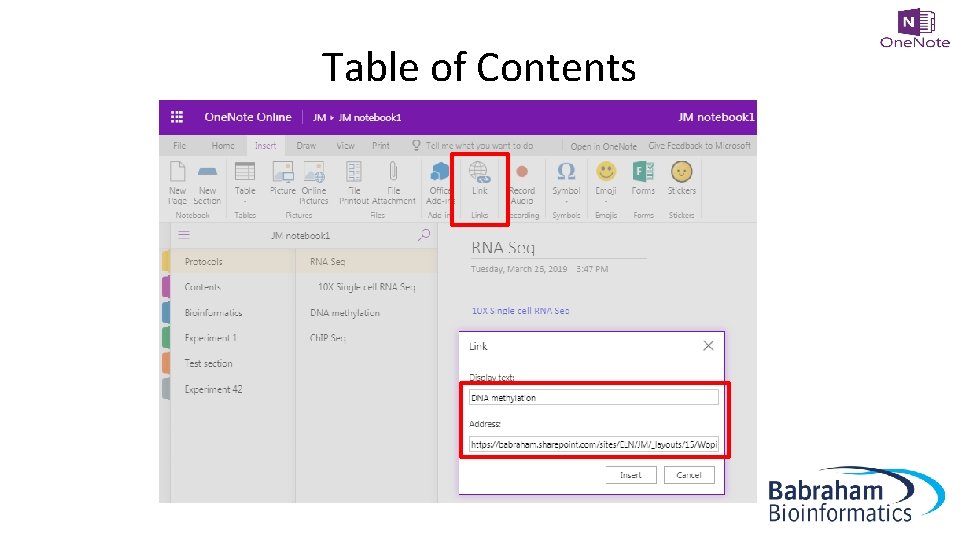Click the RNA Seq page title

pos(503,247)
